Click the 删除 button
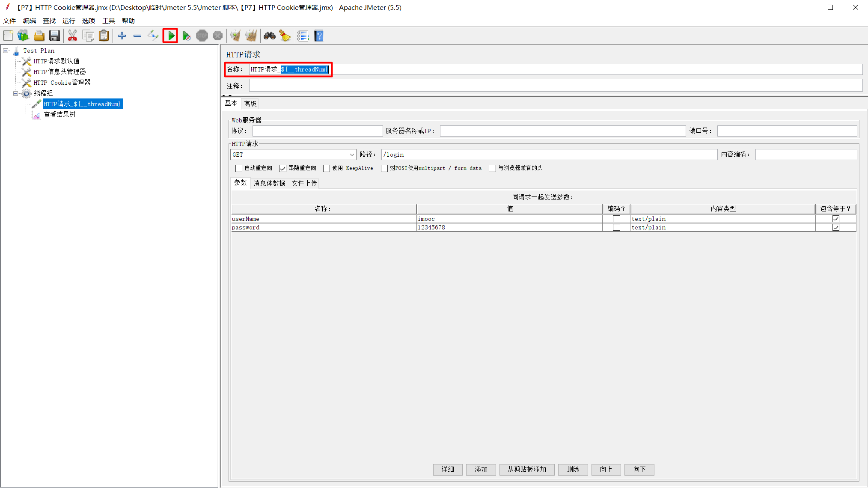 pyautogui.click(x=573, y=470)
